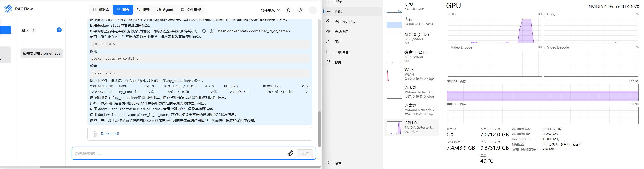Open the 简体中文 language dropdown

pos(270,10)
